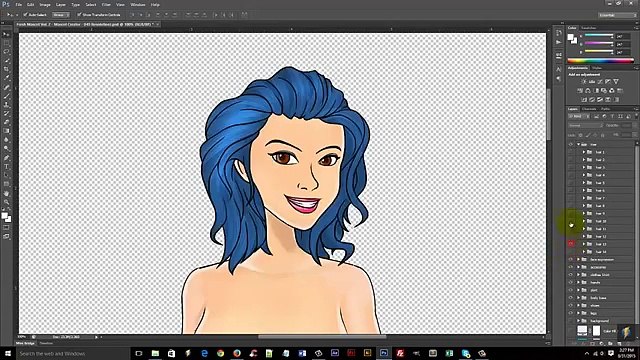Hide the accessories layer group
This screenshot has height=360, width=640.
pos(571,267)
